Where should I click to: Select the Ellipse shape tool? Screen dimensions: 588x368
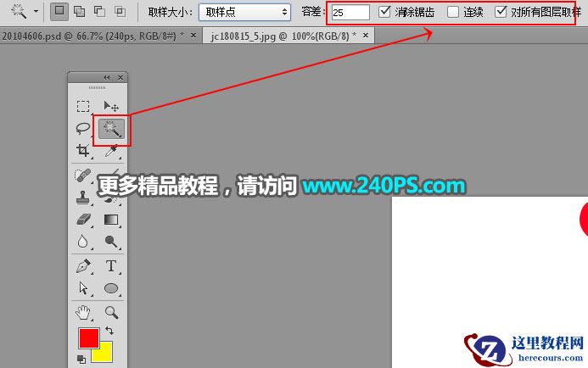click(111, 288)
